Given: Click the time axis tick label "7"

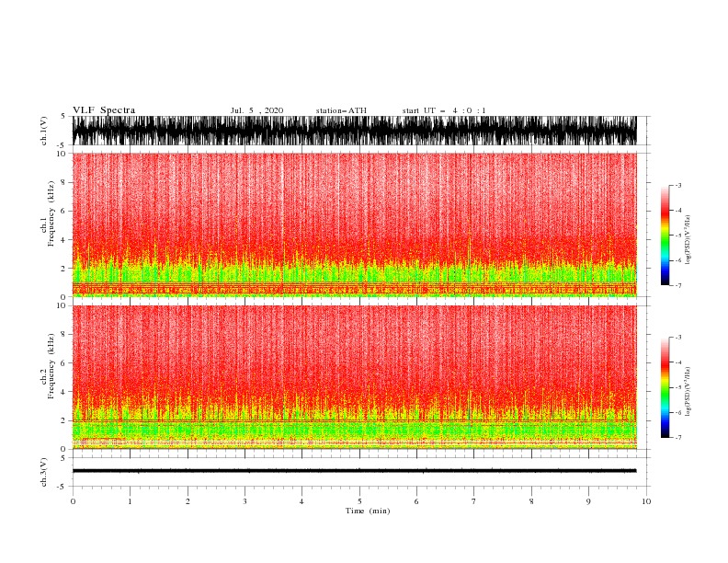Looking at the screenshot, I should pos(474,501).
